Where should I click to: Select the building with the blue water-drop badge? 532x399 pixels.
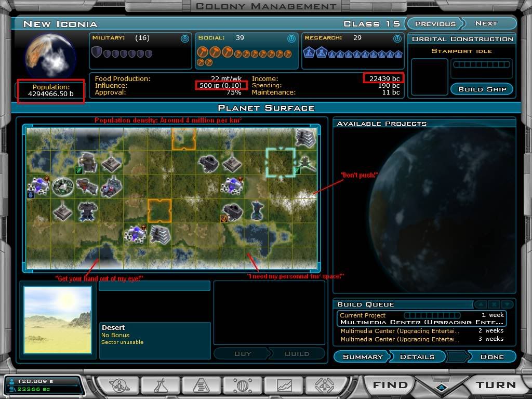[x=38, y=187]
